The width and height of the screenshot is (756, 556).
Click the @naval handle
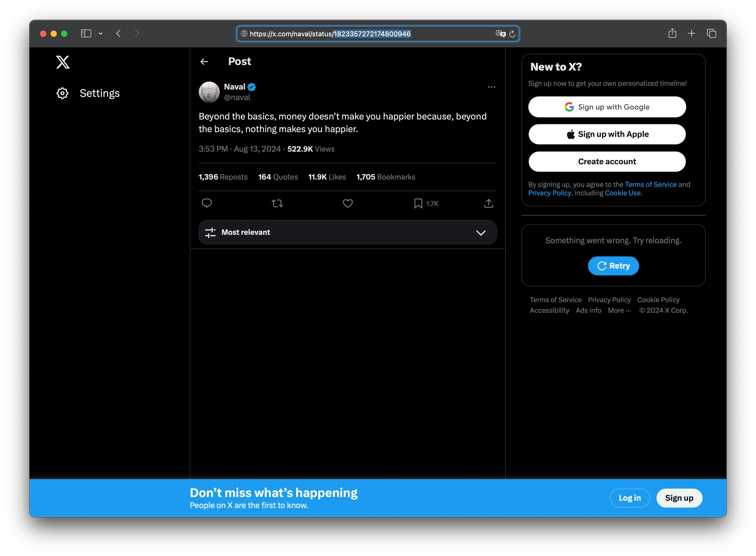point(237,97)
